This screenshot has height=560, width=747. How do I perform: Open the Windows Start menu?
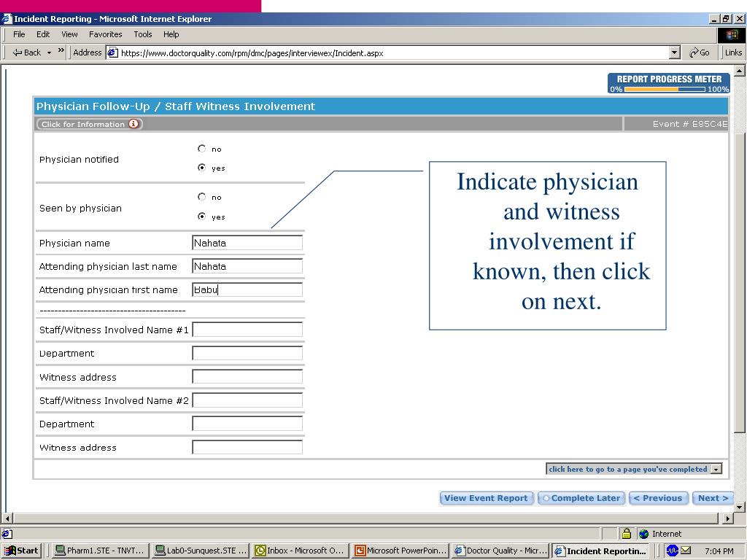21,551
